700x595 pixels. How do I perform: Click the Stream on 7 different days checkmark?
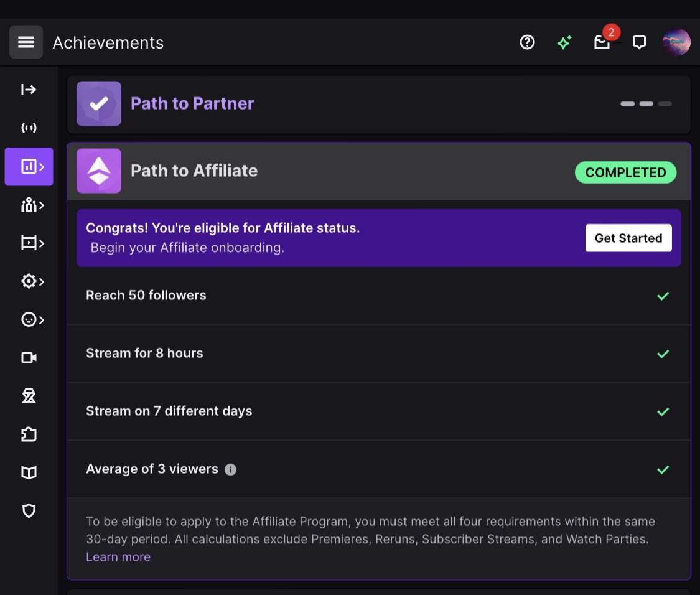663,411
